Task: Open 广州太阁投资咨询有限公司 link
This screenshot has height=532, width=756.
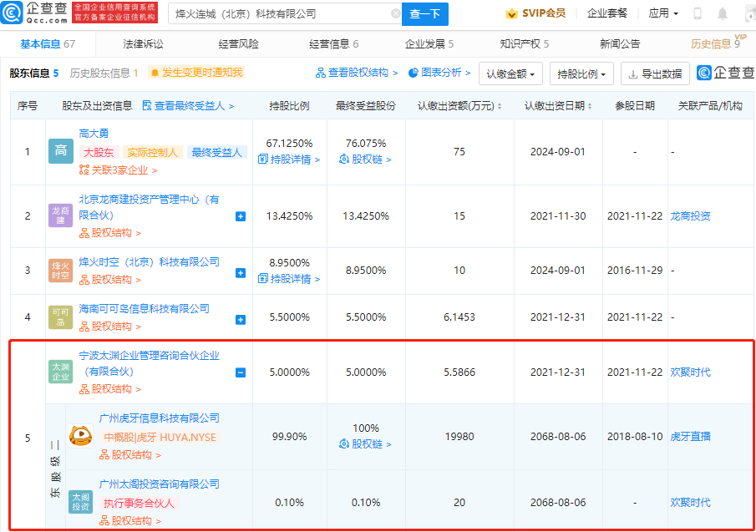Action: tap(159, 484)
